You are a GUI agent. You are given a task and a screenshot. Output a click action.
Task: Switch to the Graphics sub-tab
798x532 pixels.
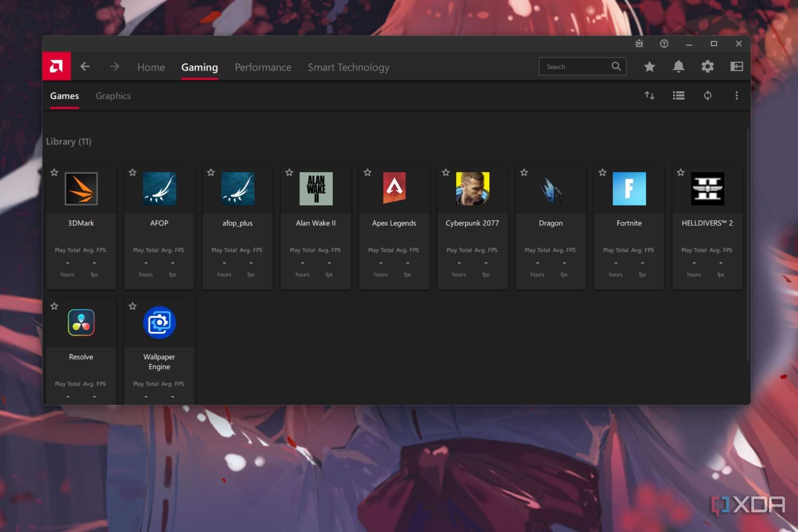pyautogui.click(x=113, y=96)
